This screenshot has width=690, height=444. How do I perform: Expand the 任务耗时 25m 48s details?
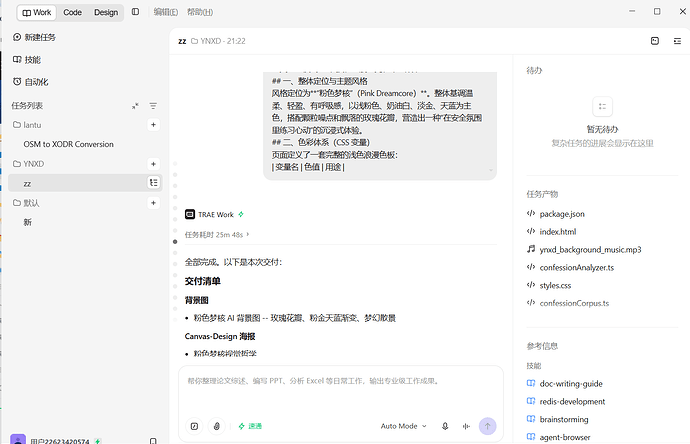coord(217,235)
